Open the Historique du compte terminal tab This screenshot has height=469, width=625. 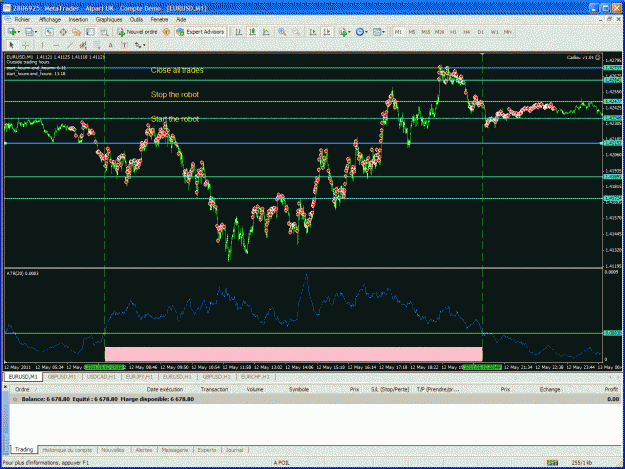[67, 450]
